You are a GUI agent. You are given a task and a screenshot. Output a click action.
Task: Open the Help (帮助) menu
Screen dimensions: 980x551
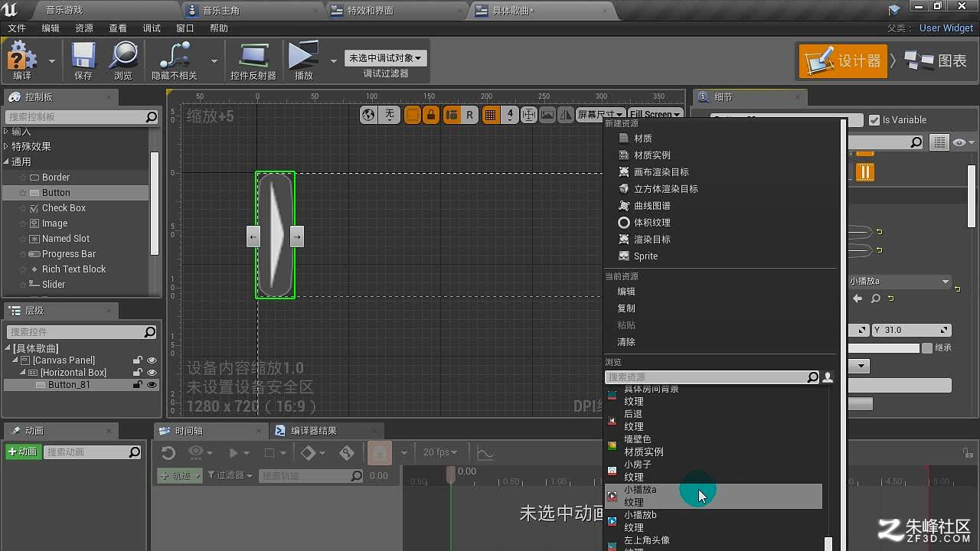[219, 28]
